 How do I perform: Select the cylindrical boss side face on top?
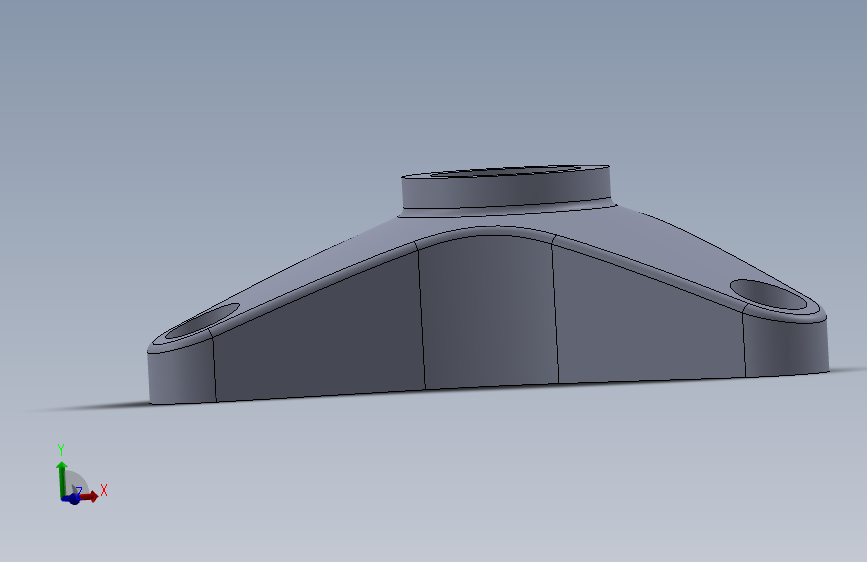[506, 191]
